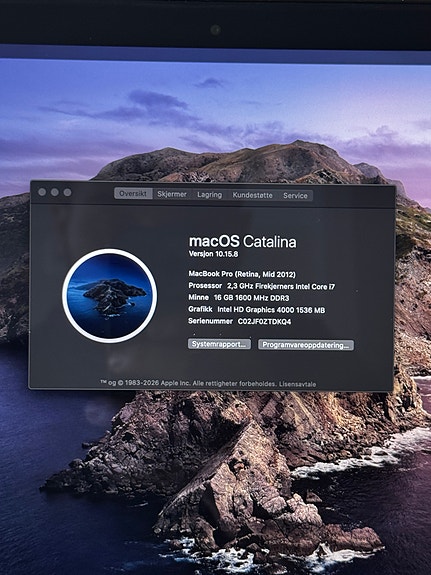Zoom window with third traffic-light button
The image size is (431, 575).
[67, 192]
